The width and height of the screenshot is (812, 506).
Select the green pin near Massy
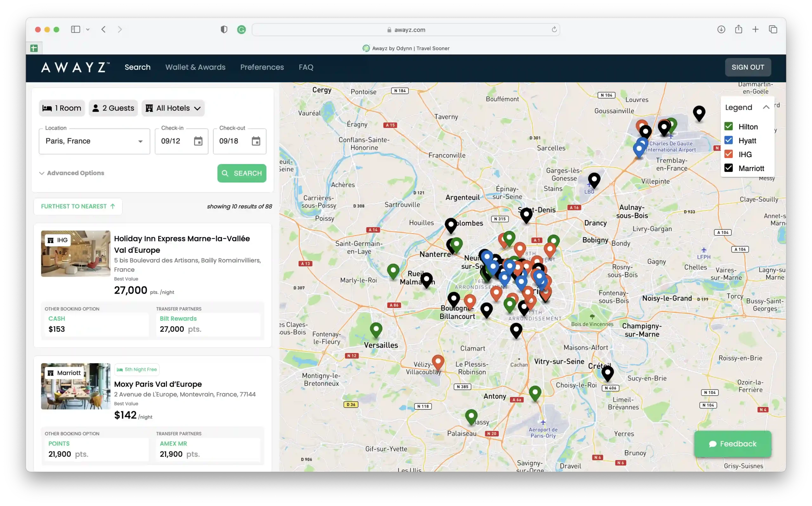[x=471, y=417]
